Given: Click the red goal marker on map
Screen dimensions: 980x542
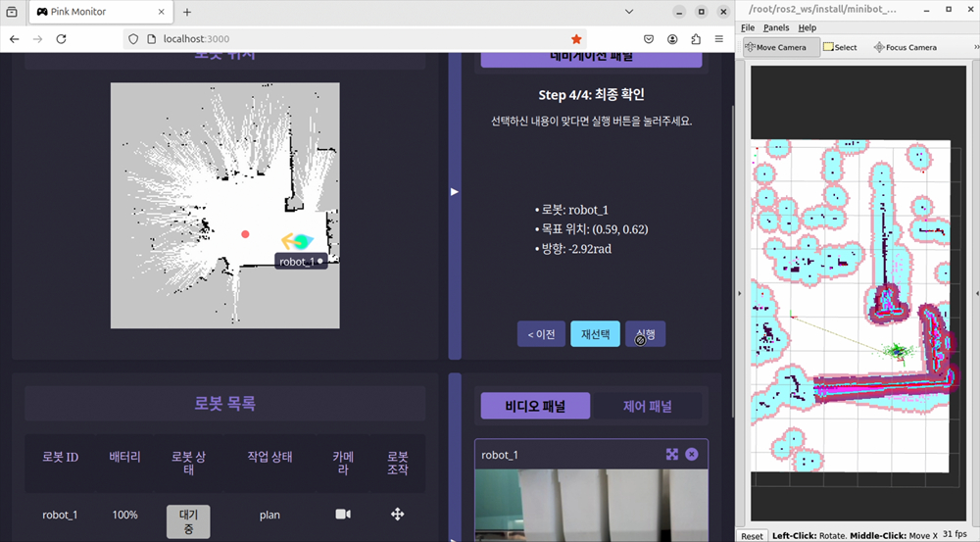Looking at the screenshot, I should [x=246, y=234].
